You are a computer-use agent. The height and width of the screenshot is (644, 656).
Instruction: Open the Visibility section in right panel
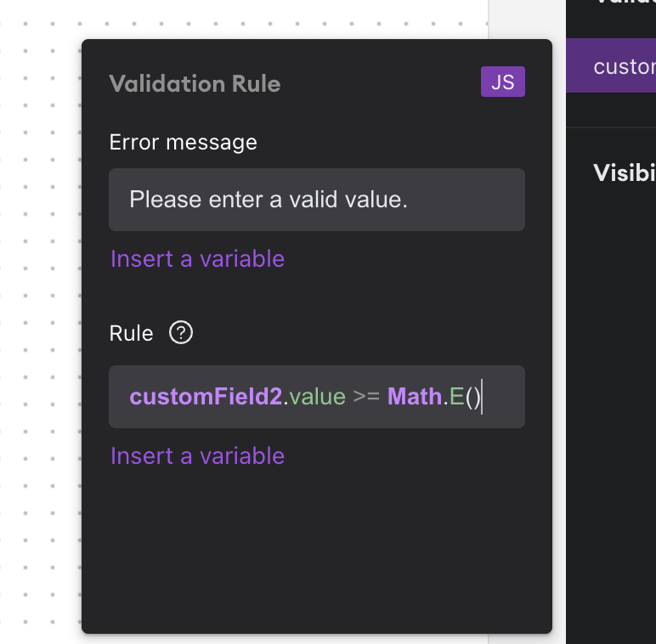tap(625, 172)
